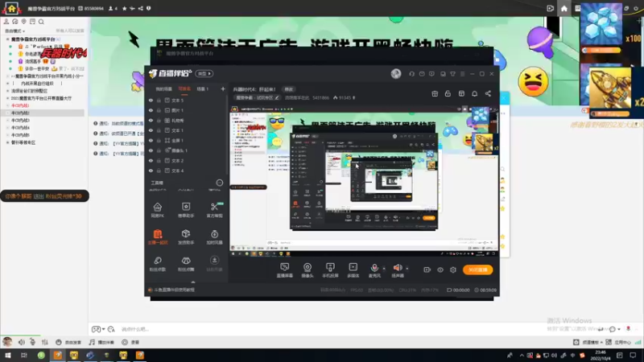Open the fan song request tool
The image size is (644, 362).
click(157, 264)
